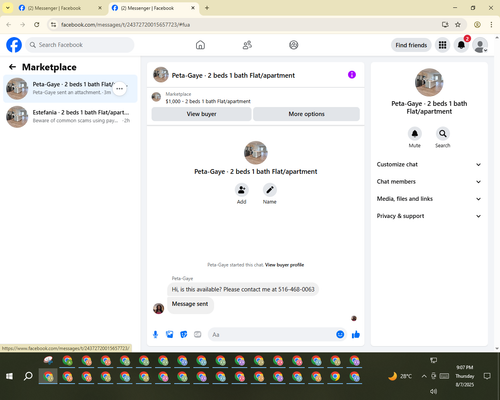Open a new browser tab

[207, 8]
